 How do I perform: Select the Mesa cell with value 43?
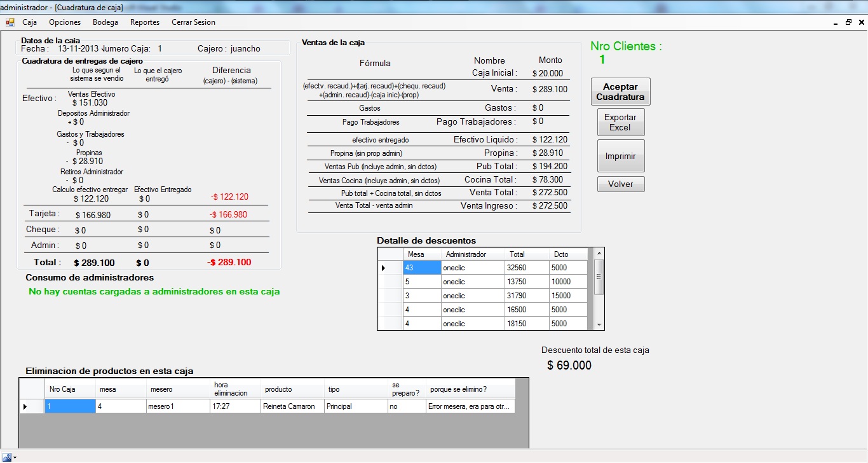pyautogui.click(x=422, y=268)
